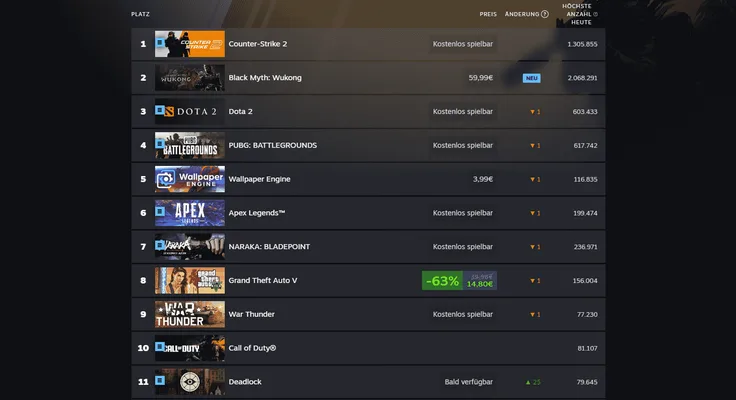Click the peak count 77.230
The height and width of the screenshot is (400, 736).
(587, 315)
